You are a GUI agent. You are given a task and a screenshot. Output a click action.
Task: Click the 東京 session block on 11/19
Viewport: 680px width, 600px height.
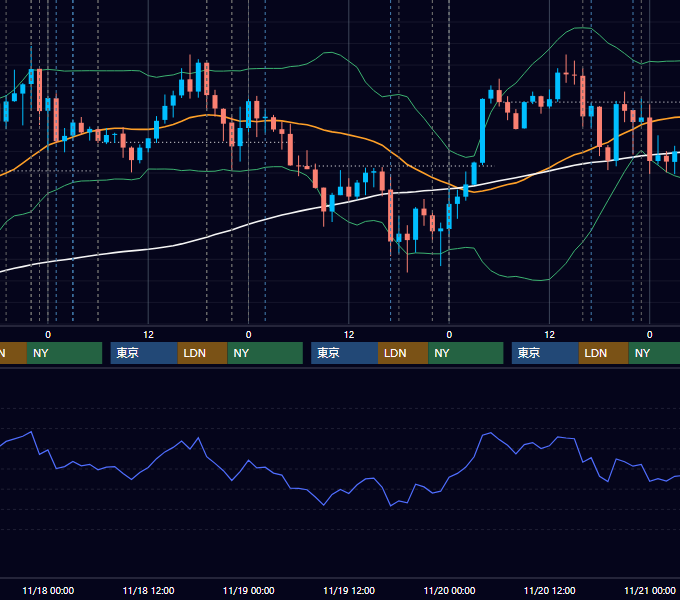click(345, 353)
